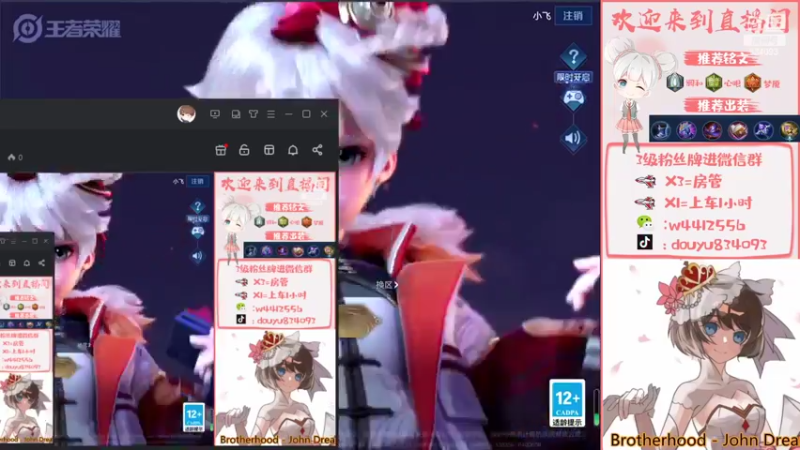This screenshot has height=450, width=800.
Task: Click large 欢迎来到直播间 welcome heading
Action: click(700, 21)
